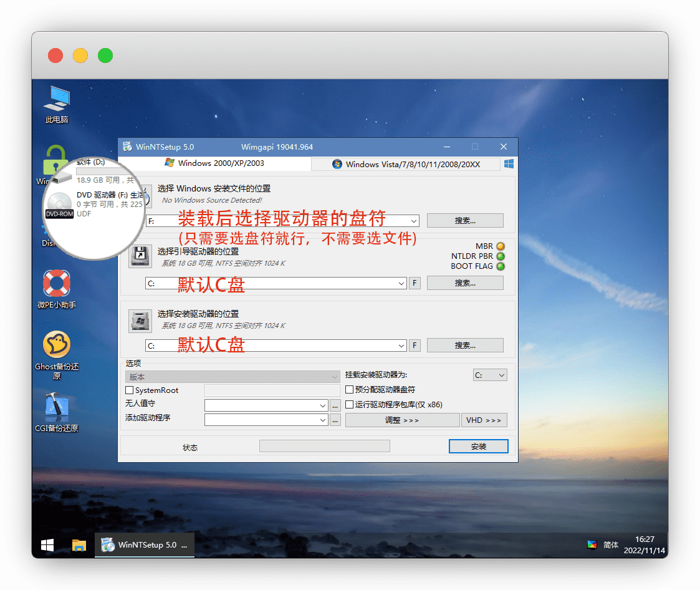Click the MBR status indicator light
The image size is (700, 590).
(x=500, y=246)
